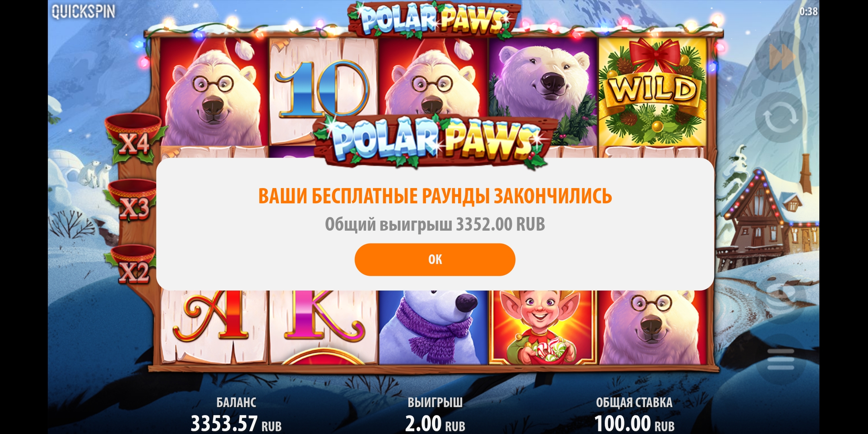This screenshot has width=868, height=434.
Task: Toggle fast-forward turbo spin icon
Action: (781, 57)
